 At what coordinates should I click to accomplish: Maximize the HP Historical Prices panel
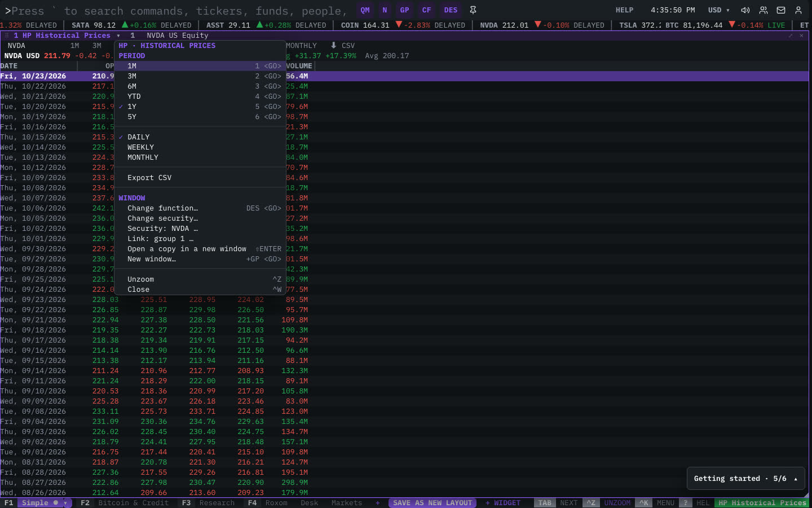pos(791,36)
